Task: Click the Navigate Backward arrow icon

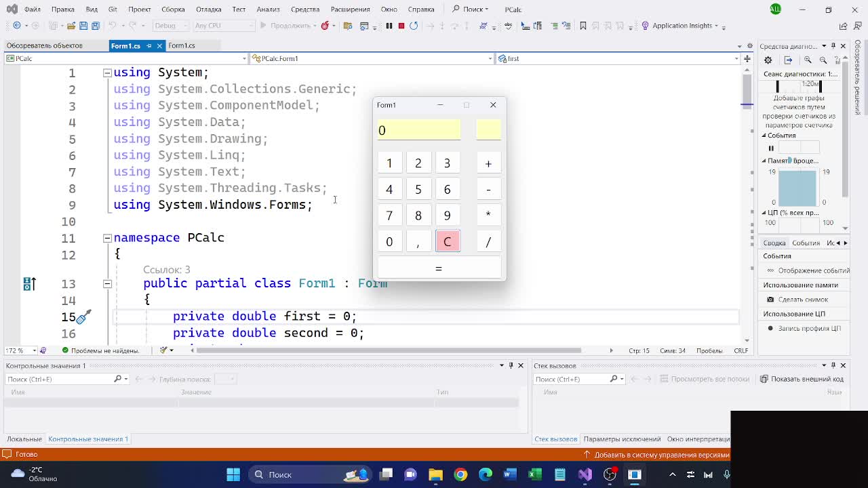Action: coord(17,26)
